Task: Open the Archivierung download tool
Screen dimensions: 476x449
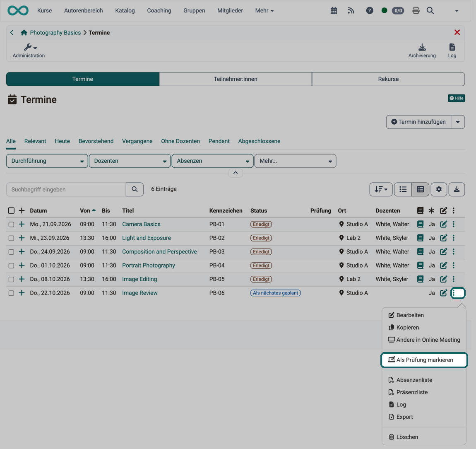Action: point(422,51)
